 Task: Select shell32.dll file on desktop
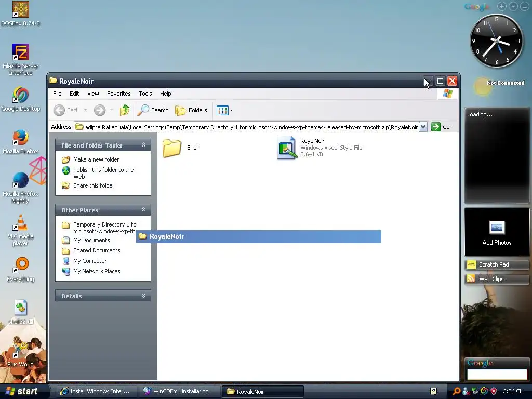click(x=20, y=312)
